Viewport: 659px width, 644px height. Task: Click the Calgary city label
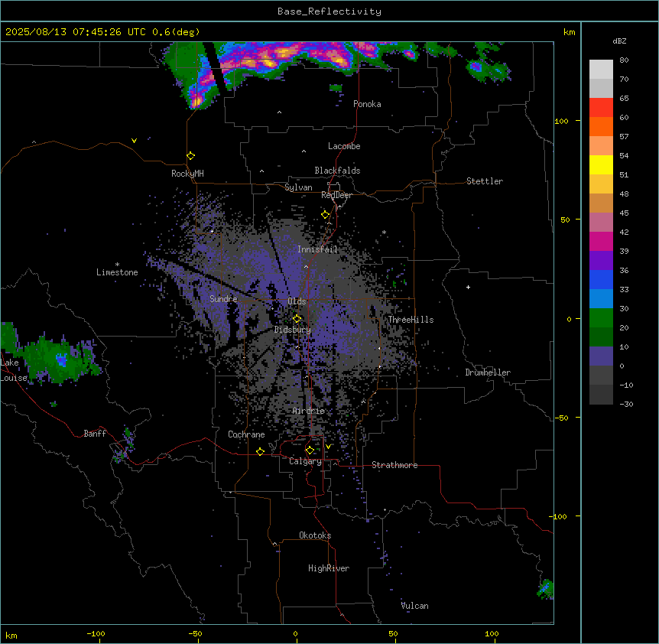305,461
